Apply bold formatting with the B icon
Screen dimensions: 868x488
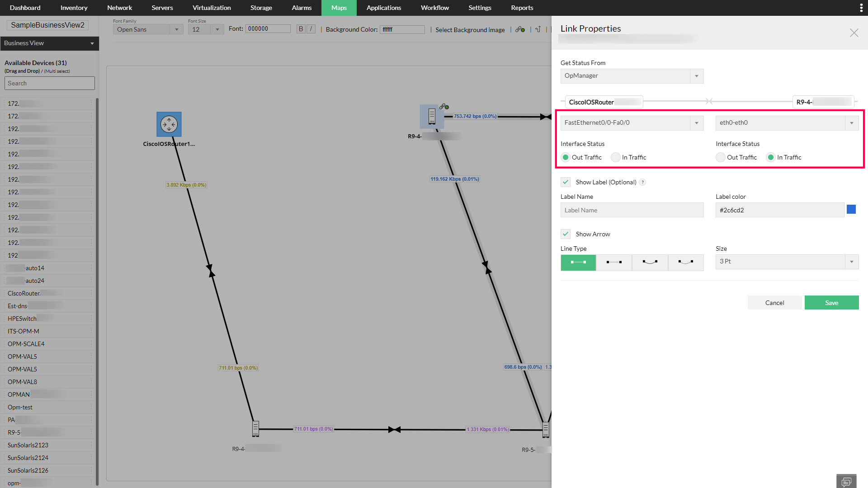point(301,28)
